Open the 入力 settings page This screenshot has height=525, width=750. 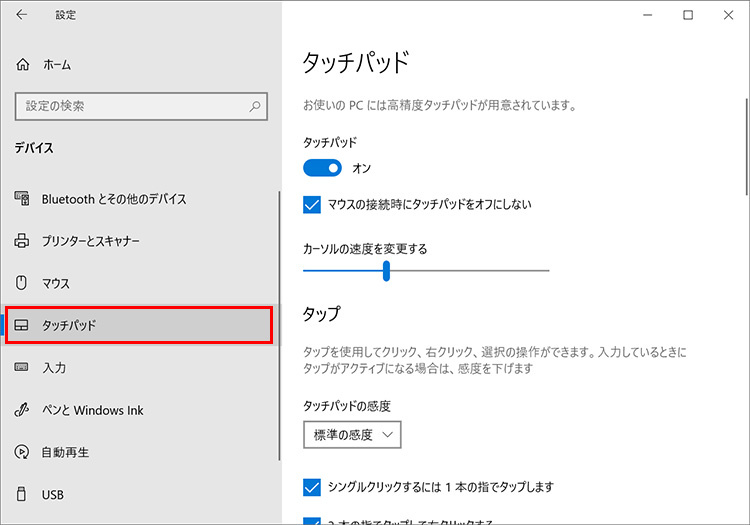click(54, 368)
